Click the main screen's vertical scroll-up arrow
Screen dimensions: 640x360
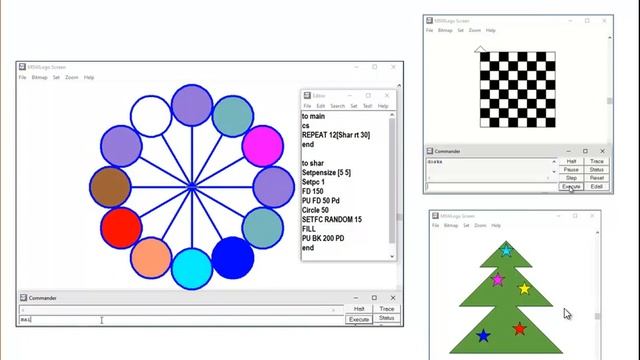399,85
